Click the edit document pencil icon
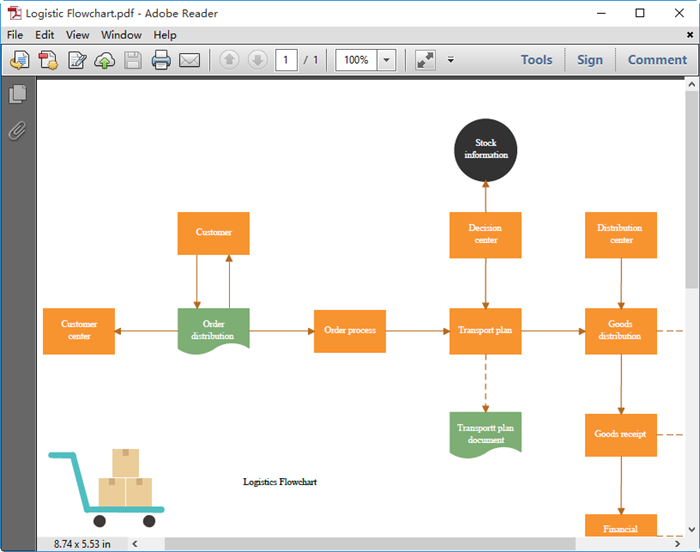Viewport: 700px width, 552px height. 76,60
